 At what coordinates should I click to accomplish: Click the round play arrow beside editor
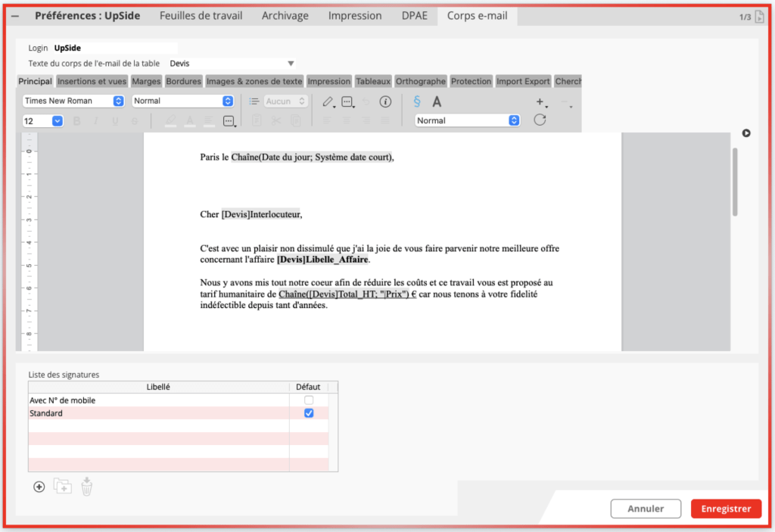point(746,133)
